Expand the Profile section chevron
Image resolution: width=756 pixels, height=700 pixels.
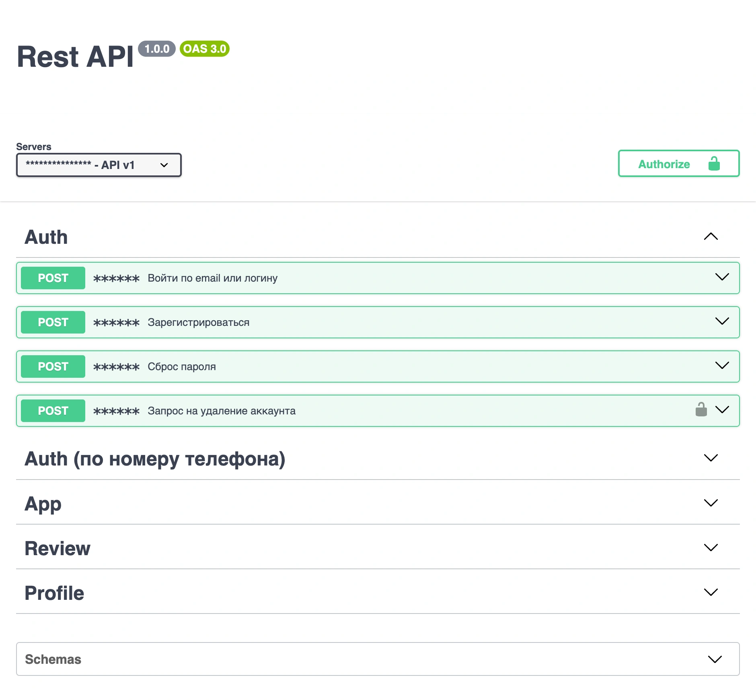pos(711,592)
